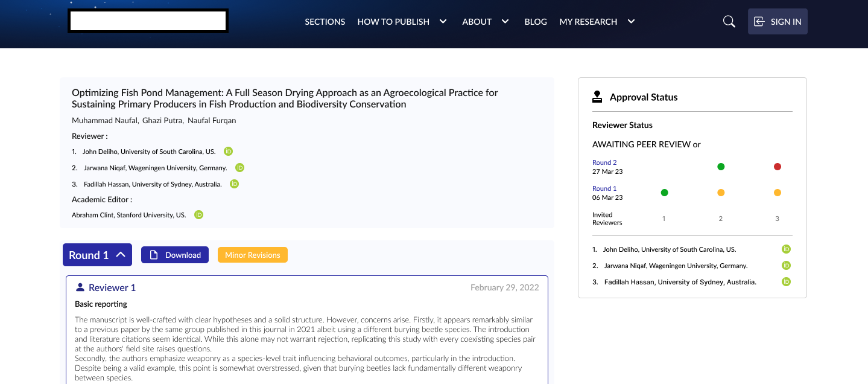Open John Deliho's ORCID icon in Approval Status panel

(x=786, y=249)
